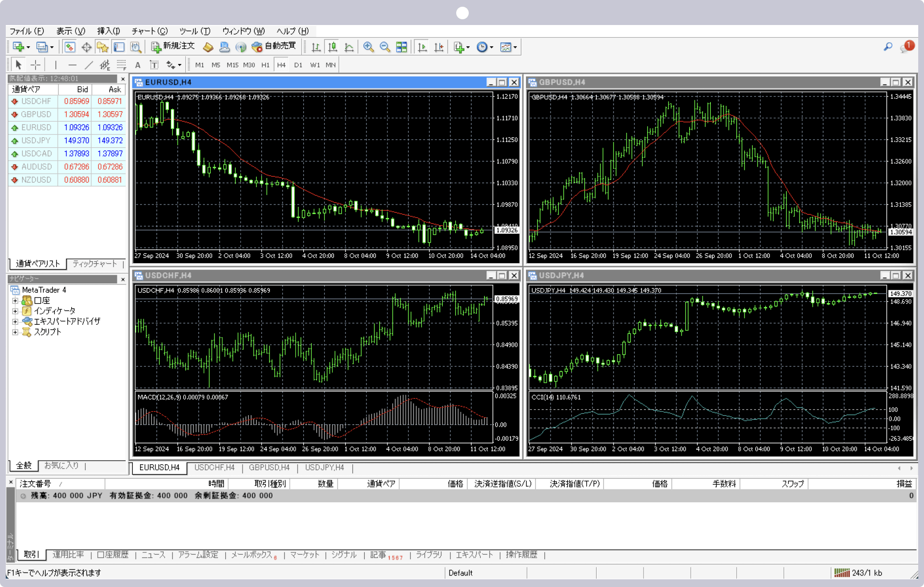Expand the スクリプト tree node

click(15, 332)
